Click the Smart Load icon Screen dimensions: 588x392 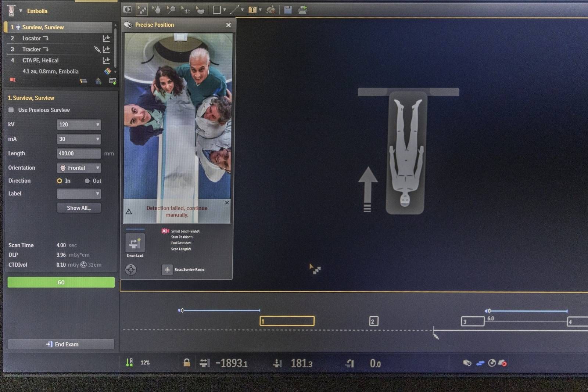(x=135, y=243)
